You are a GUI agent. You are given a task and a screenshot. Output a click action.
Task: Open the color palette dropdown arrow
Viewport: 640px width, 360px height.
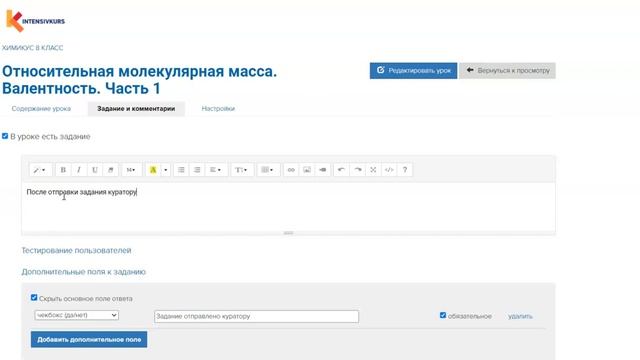166,170
